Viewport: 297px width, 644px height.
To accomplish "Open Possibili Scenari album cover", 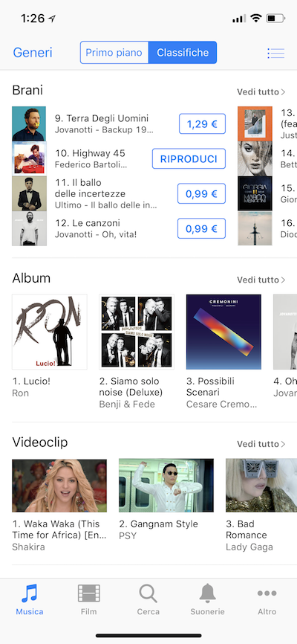I will pos(223,332).
